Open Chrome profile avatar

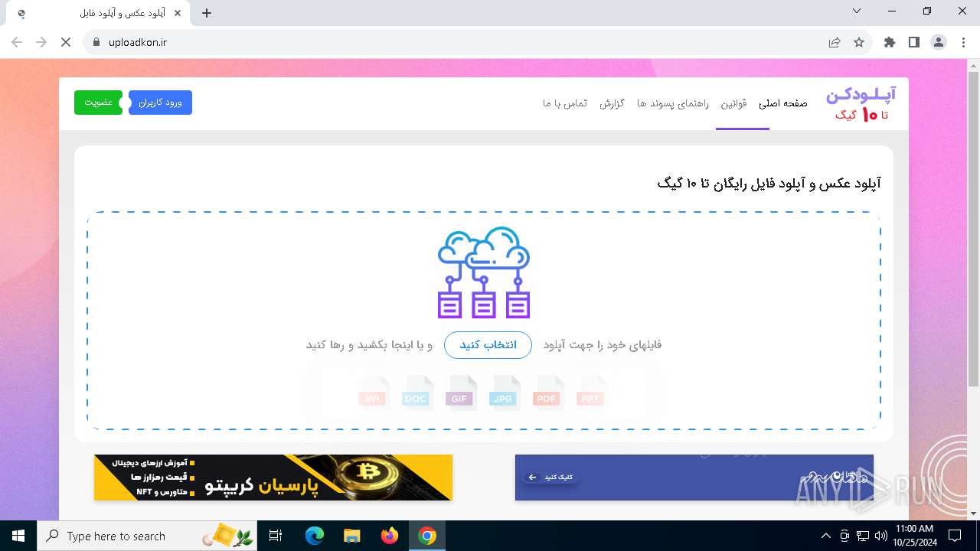point(939,42)
